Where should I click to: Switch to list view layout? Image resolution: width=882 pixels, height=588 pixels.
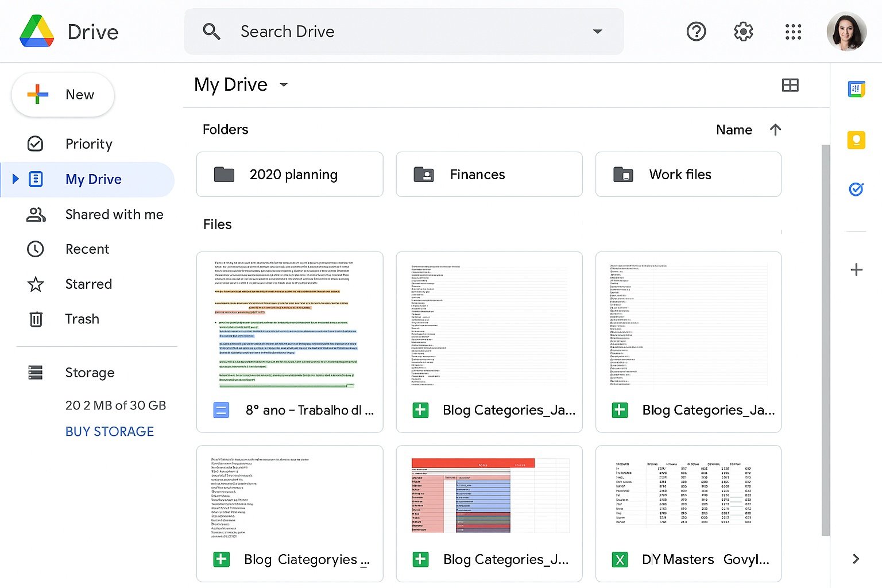[x=791, y=85]
